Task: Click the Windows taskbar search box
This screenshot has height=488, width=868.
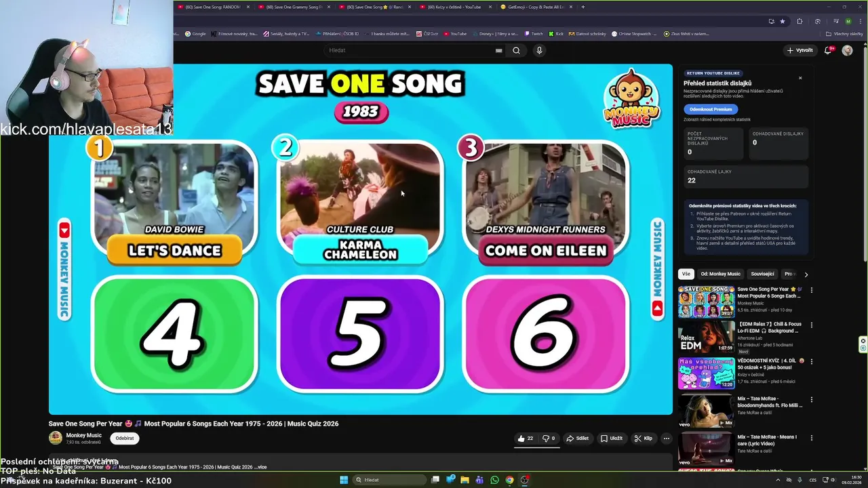Action: click(x=388, y=480)
